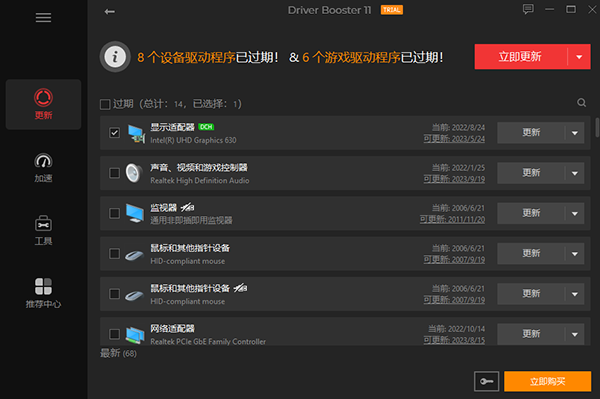This screenshot has width=600, height=399.
Task: Open license key entry icon
Action: [x=486, y=381]
